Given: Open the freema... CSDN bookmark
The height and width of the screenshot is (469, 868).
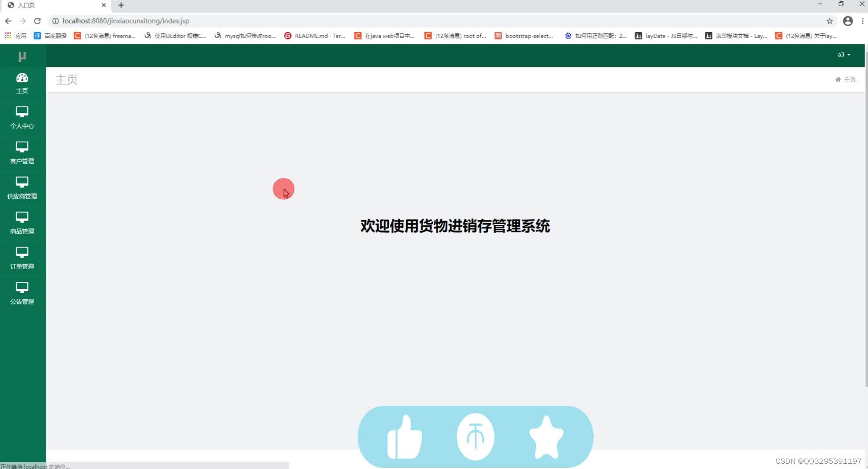Looking at the screenshot, I should click(105, 36).
